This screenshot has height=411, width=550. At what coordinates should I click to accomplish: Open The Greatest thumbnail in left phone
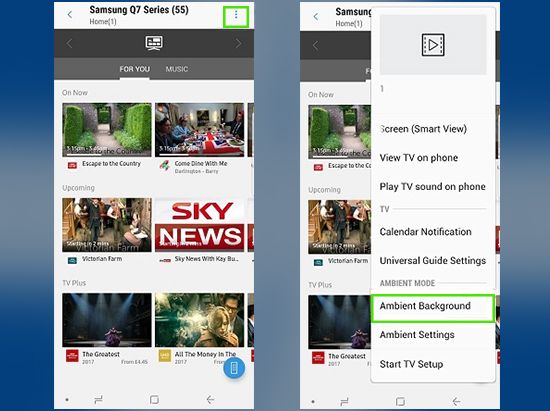coord(107,320)
